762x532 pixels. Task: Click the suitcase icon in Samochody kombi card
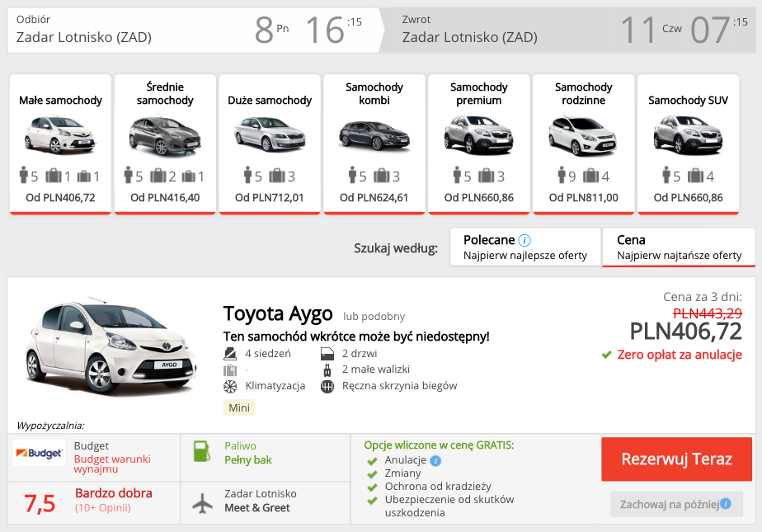tap(382, 176)
